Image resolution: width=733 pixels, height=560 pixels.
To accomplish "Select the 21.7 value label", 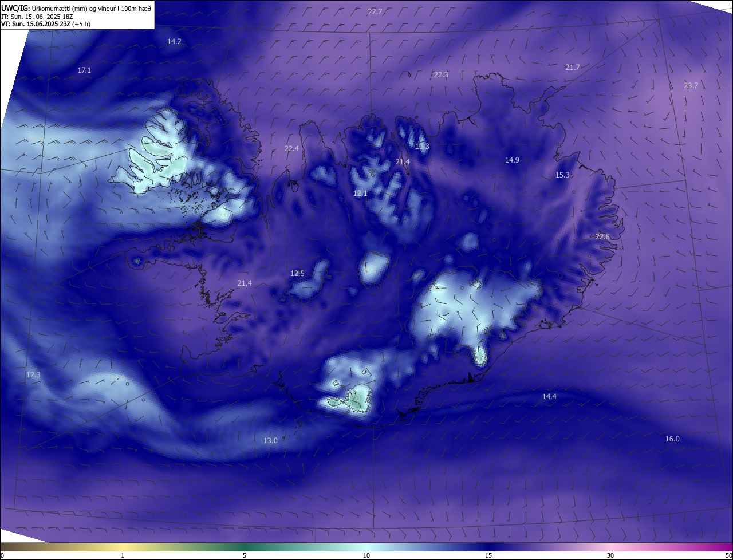I will pos(572,67).
